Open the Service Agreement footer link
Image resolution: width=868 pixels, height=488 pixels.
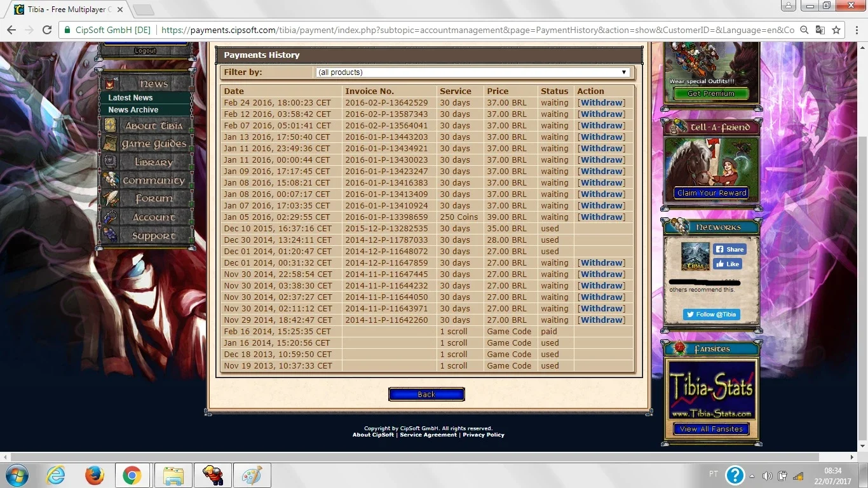point(428,435)
